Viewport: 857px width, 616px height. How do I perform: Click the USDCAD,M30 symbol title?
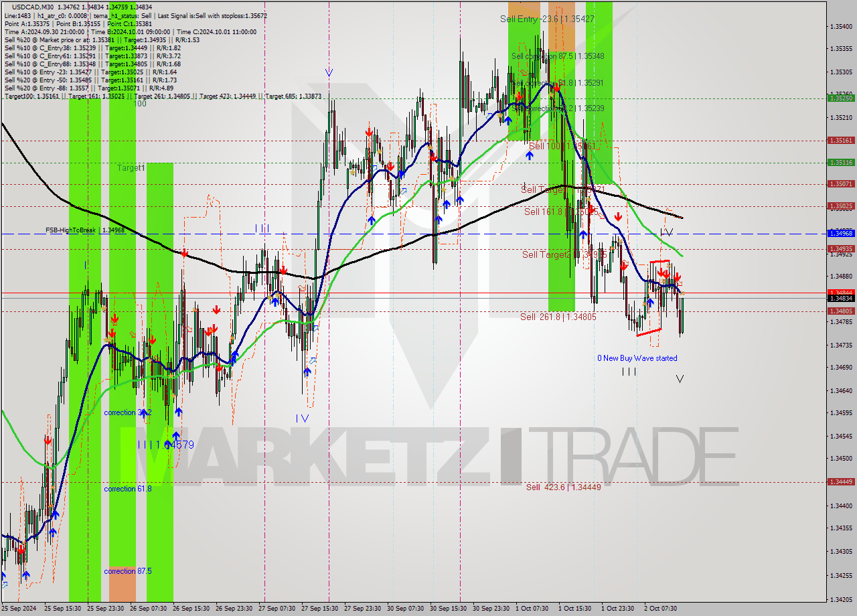pos(31,7)
